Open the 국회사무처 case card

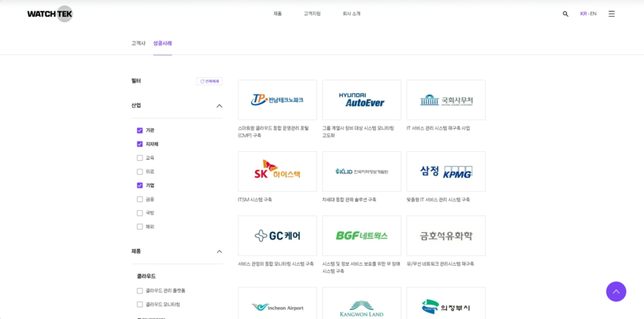click(446, 100)
